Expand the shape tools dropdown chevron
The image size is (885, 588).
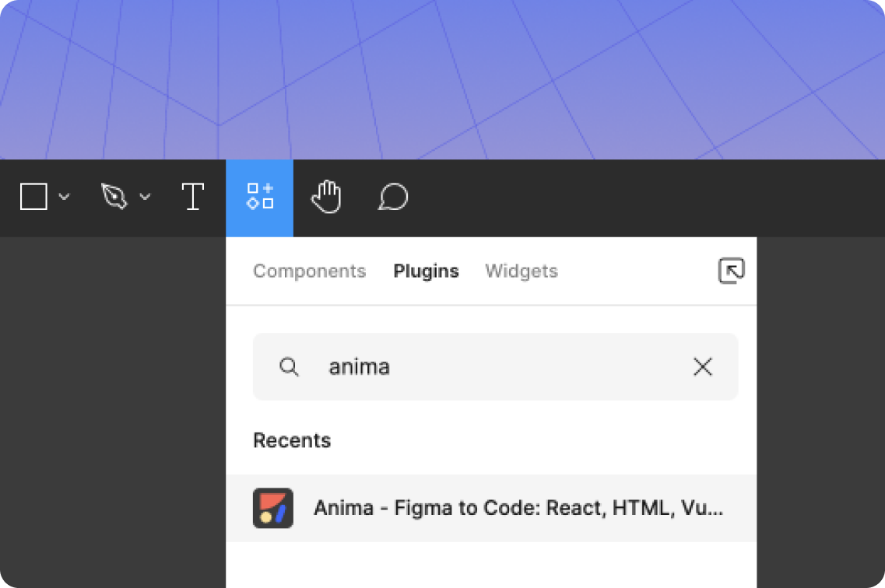(x=65, y=198)
